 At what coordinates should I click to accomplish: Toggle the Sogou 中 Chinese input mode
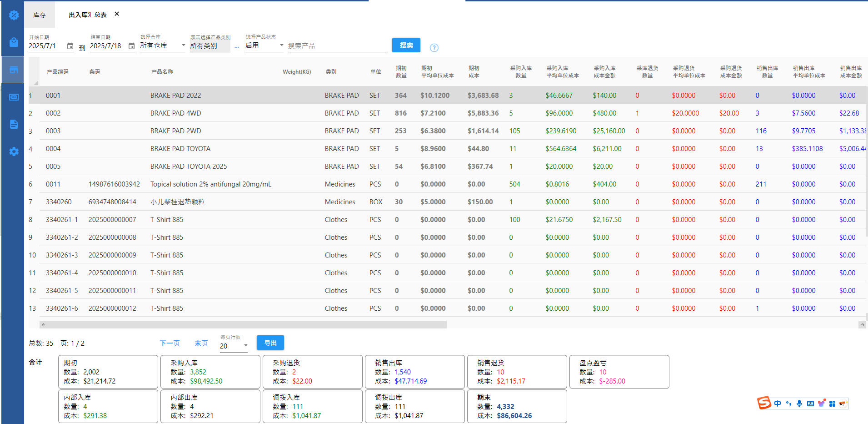[778, 404]
